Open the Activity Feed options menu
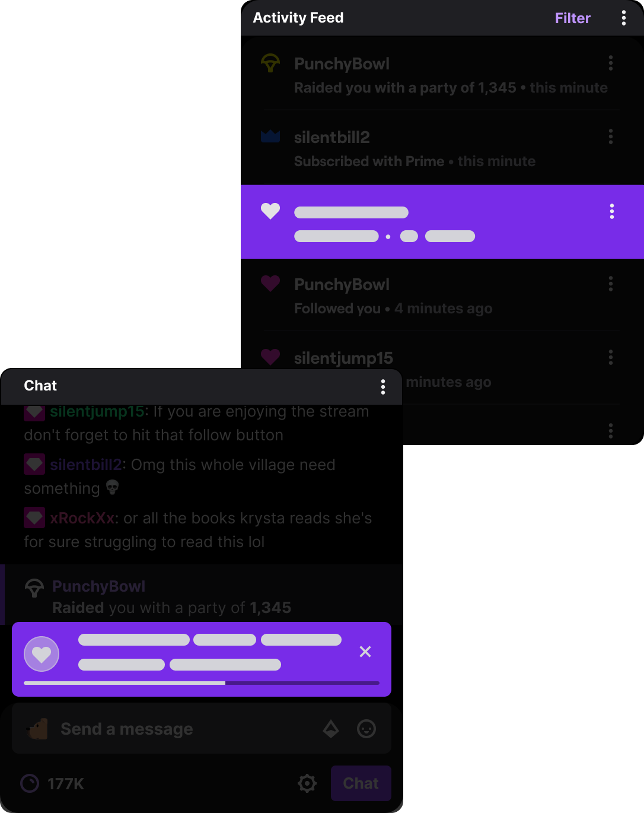The width and height of the screenshot is (644, 813). click(x=623, y=18)
